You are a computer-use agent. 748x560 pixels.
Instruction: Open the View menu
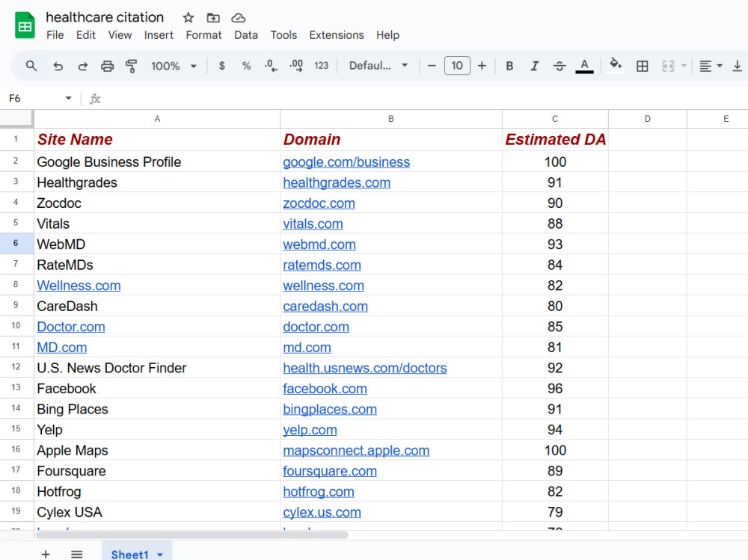coord(120,35)
